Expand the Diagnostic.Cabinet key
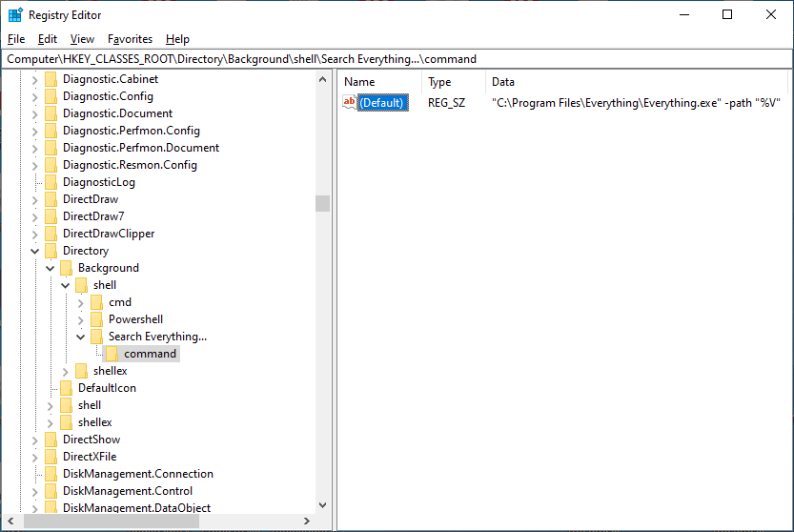Image resolution: width=794 pixels, height=532 pixels. click(x=34, y=79)
